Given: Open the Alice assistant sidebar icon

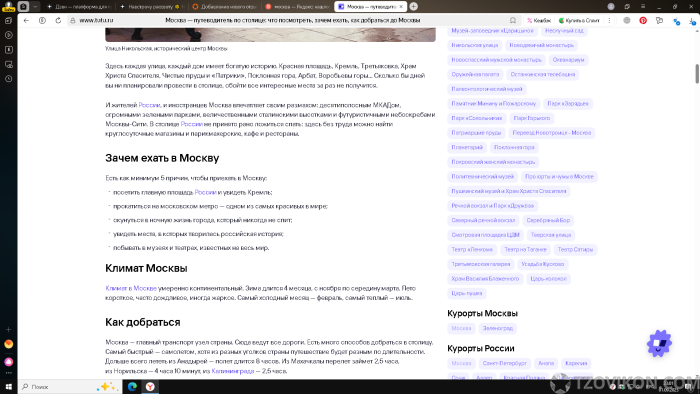Looking at the screenshot, I should tap(8, 361).
